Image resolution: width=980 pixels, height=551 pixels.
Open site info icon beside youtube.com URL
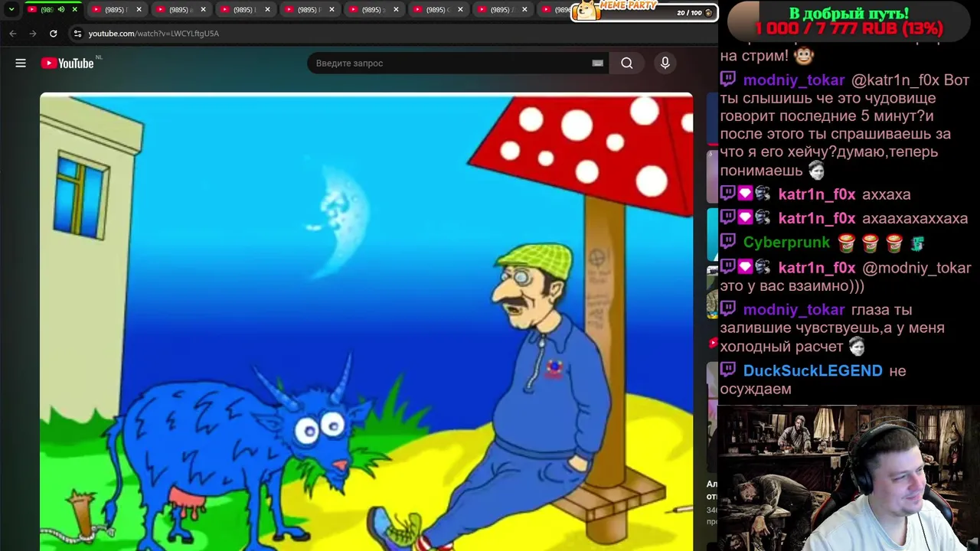pyautogui.click(x=77, y=34)
